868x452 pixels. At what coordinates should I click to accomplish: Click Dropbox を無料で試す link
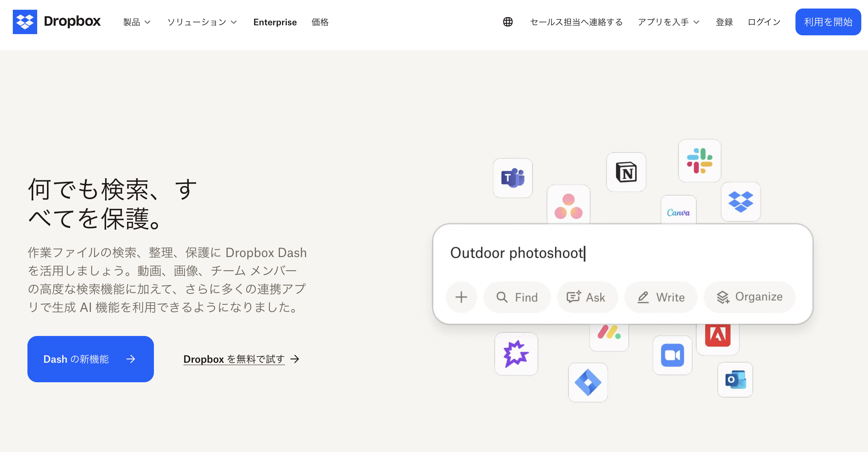(x=241, y=359)
